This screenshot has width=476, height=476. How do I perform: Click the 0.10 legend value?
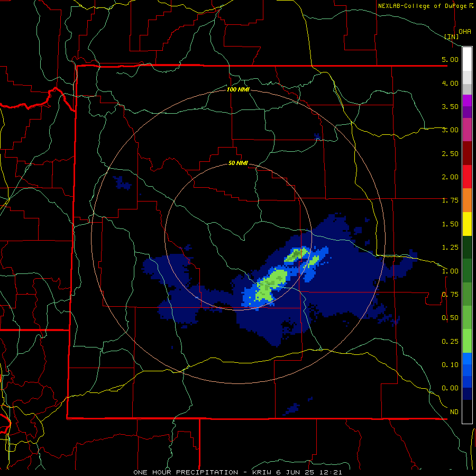click(x=450, y=365)
